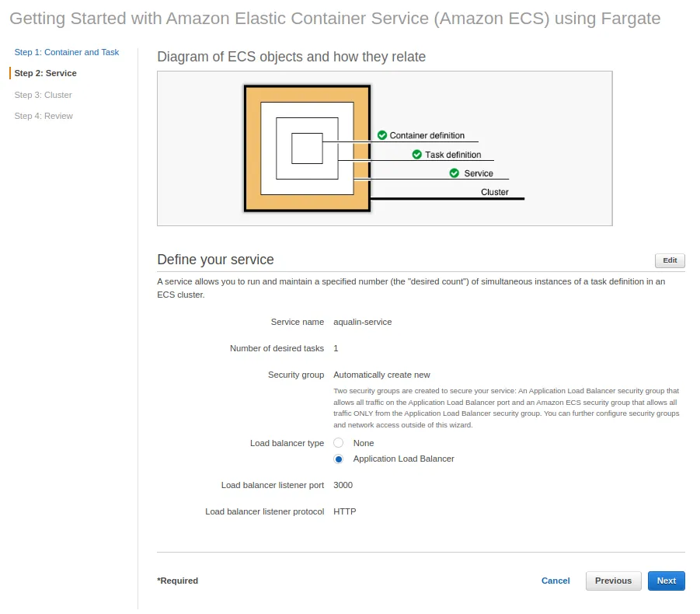The width and height of the screenshot is (700, 614).
Task: Click the green check beside Task definition
Action: click(417, 155)
